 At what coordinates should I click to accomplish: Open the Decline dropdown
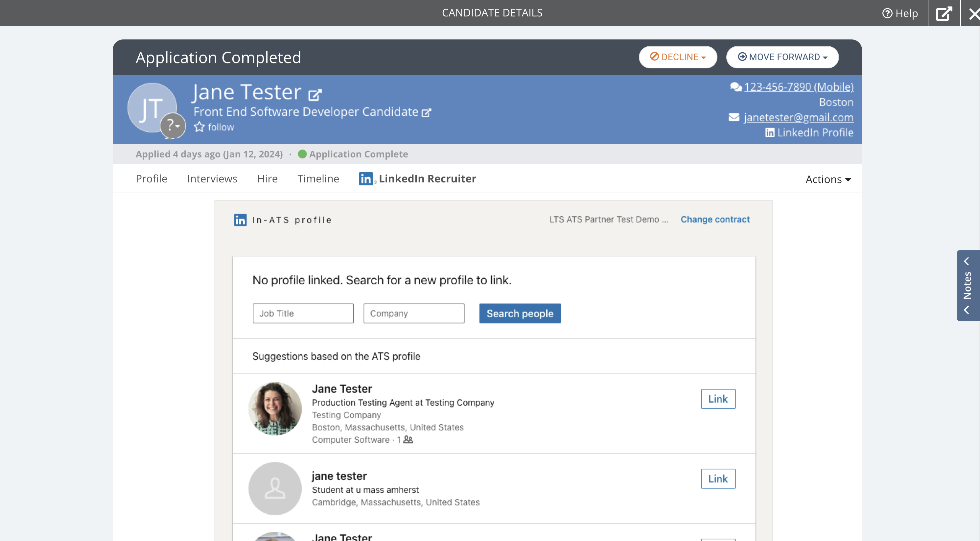(x=678, y=57)
